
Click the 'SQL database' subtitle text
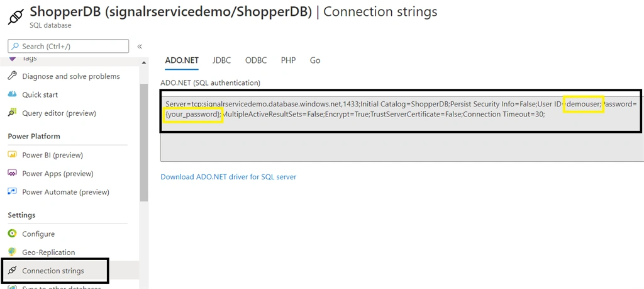(50, 25)
